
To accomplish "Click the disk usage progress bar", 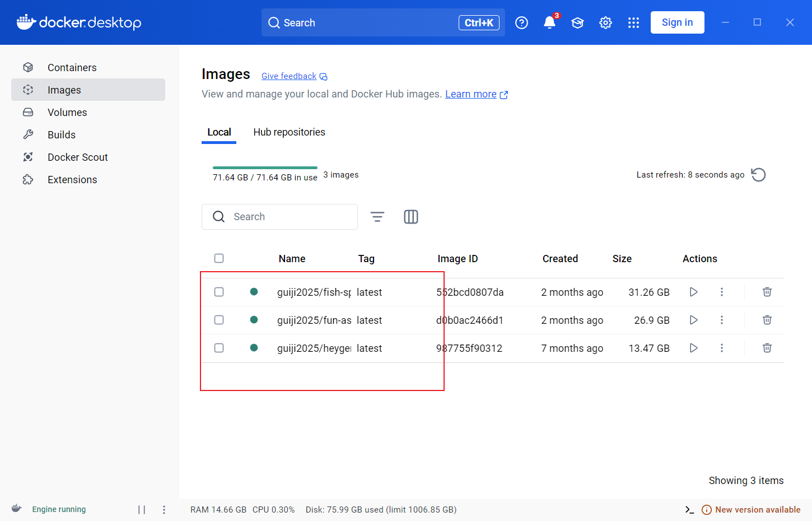I will tap(265, 168).
